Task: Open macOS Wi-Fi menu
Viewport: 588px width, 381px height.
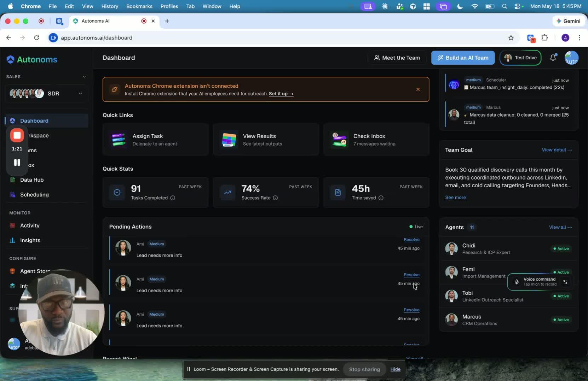Action: [475, 6]
